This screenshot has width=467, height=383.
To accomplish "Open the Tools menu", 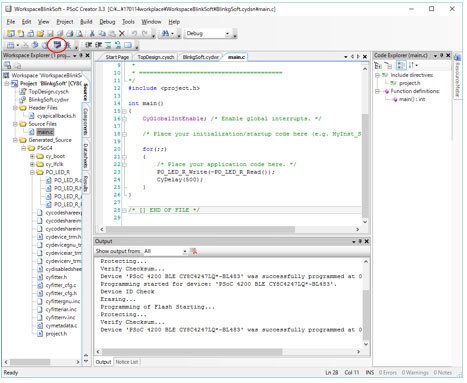I will coord(128,22).
